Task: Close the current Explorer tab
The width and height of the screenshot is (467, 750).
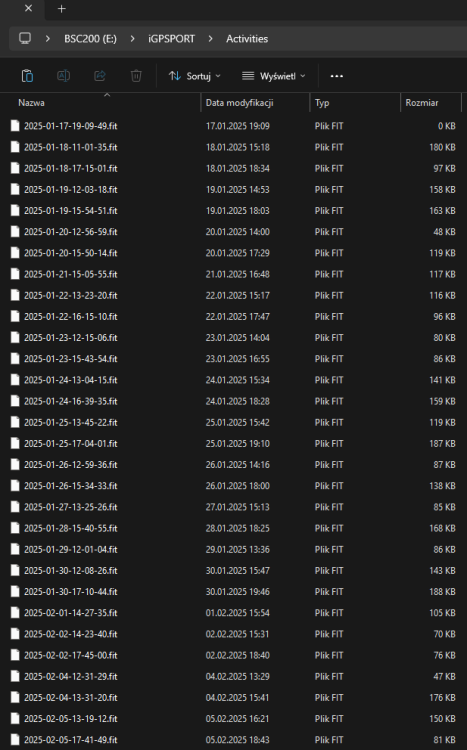Action: [x=29, y=8]
